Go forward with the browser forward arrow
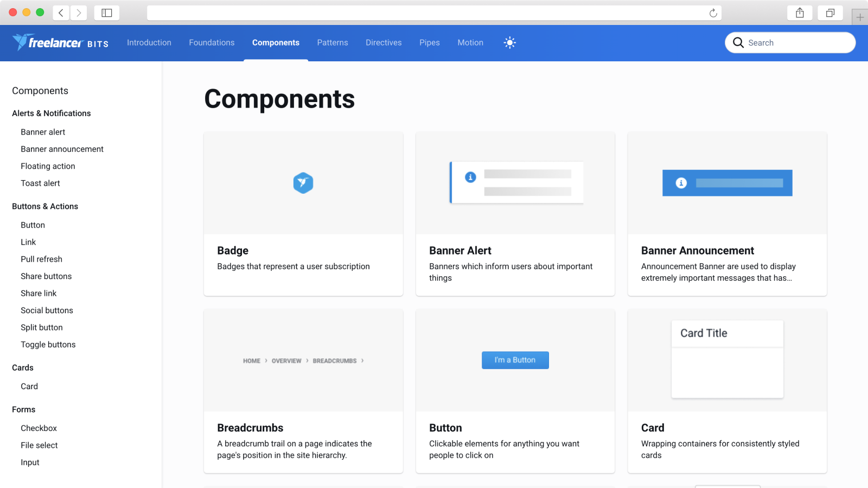This screenshot has height=488, width=868. point(79,13)
